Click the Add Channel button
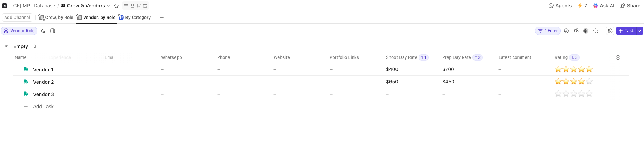This screenshot has height=150, width=644. 17,18
